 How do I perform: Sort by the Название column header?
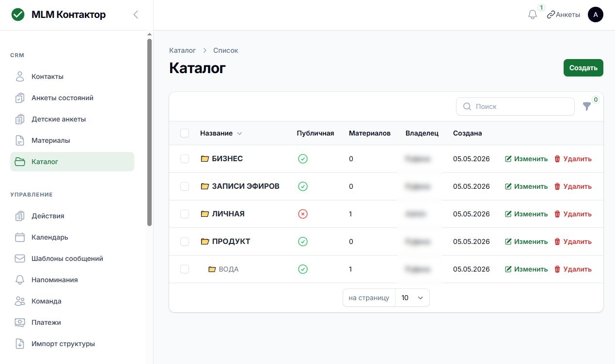point(221,133)
